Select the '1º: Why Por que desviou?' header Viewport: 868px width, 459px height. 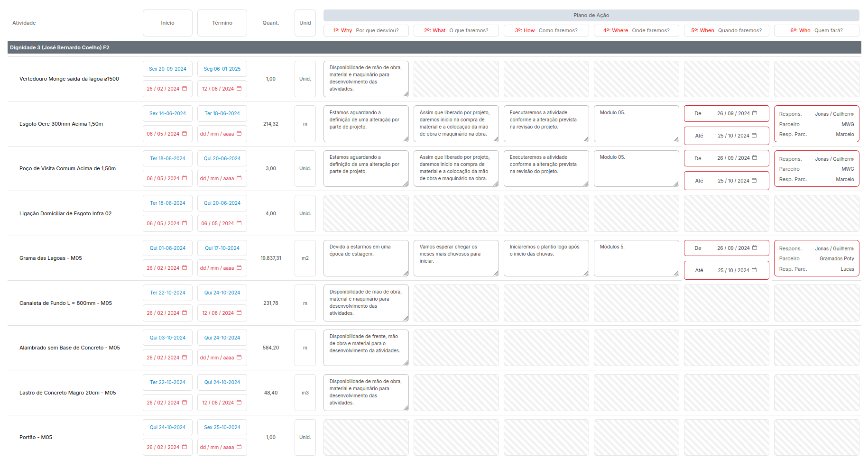(x=366, y=30)
